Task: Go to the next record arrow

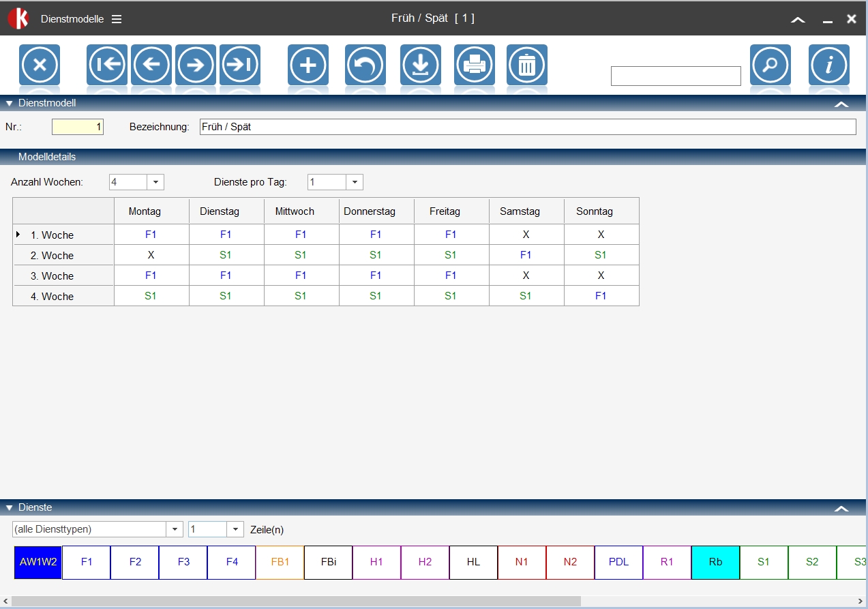Action: tap(196, 65)
